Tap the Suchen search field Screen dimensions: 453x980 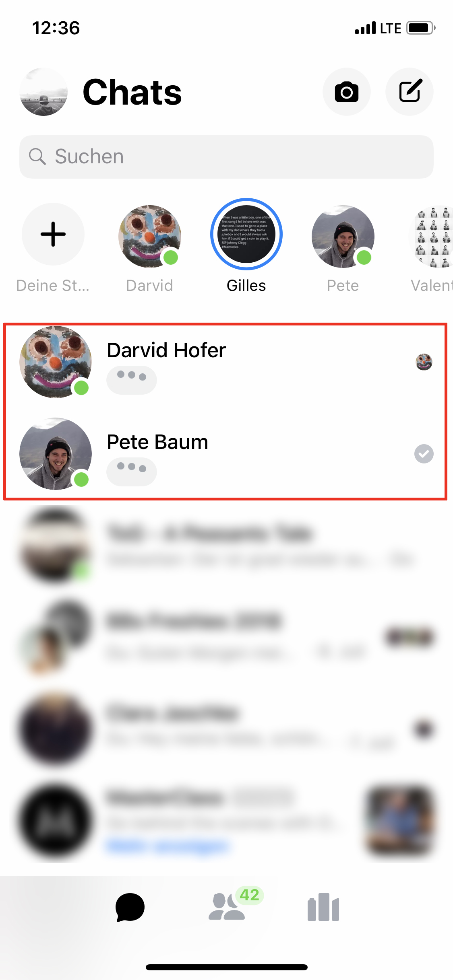click(x=226, y=157)
